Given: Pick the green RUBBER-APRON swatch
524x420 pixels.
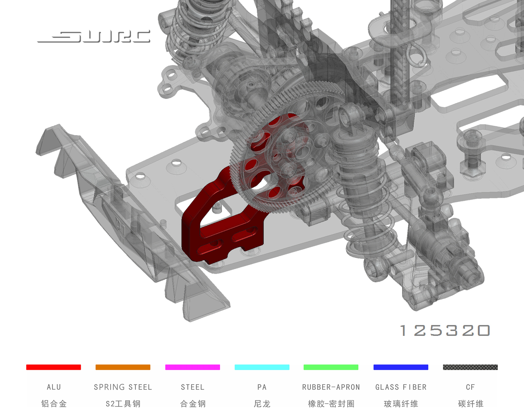Looking at the screenshot, I should click(331, 367).
